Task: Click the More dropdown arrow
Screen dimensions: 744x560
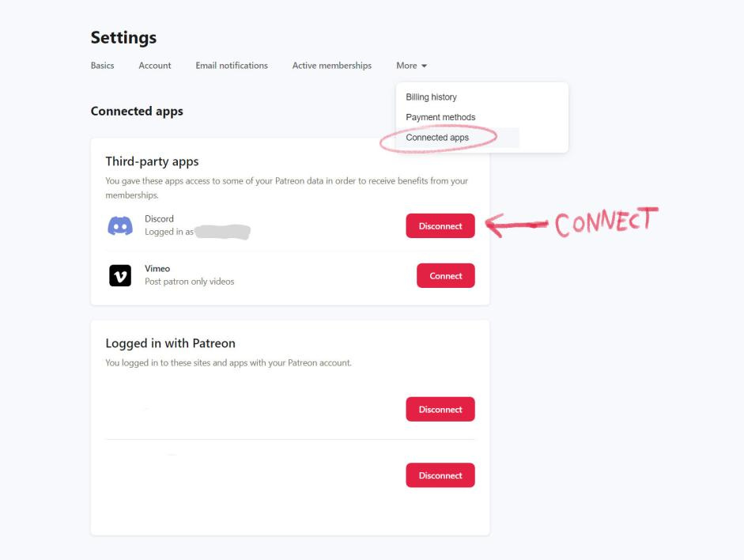Action: point(425,66)
